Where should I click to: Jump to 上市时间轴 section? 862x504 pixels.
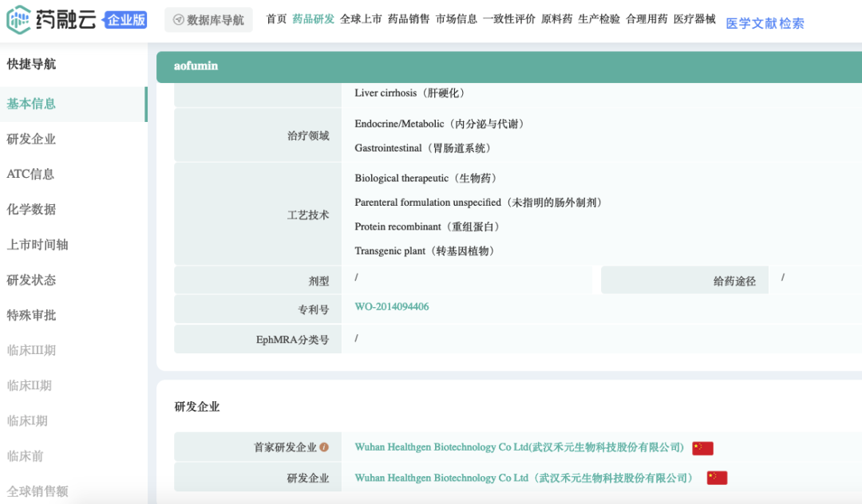click(x=38, y=245)
